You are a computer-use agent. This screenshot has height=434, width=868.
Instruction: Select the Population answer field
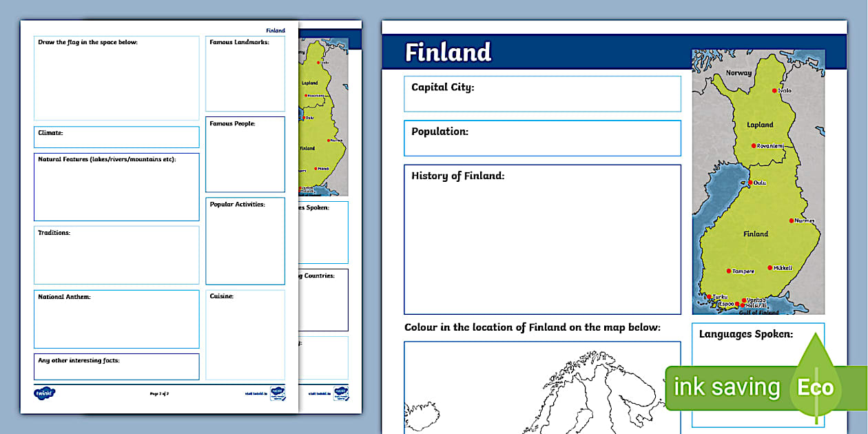point(542,138)
